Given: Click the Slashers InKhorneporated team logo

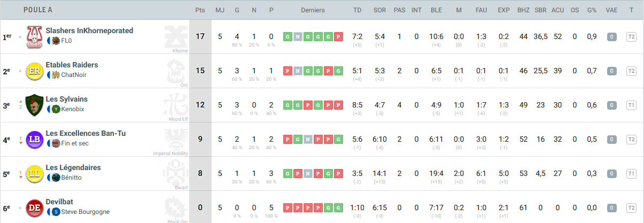Looking at the screenshot, I should click(x=34, y=37).
